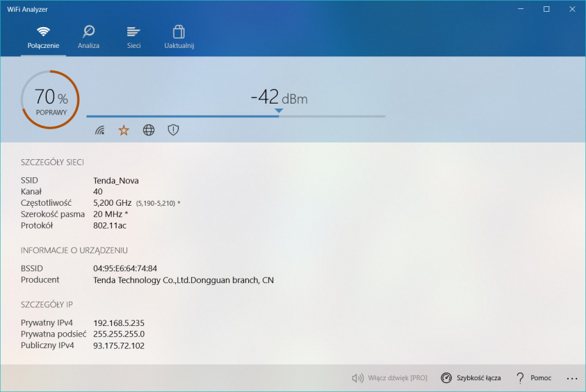Image resolution: width=586 pixels, height=392 pixels.
Task: Click the dBm signal level marker
Action: [x=279, y=111]
